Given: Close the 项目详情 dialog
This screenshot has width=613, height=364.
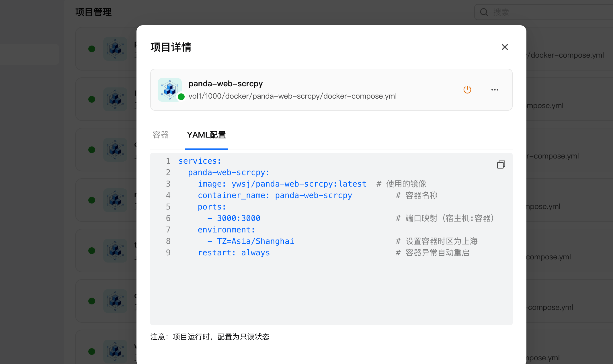Looking at the screenshot, I should (x=505, y=47).
